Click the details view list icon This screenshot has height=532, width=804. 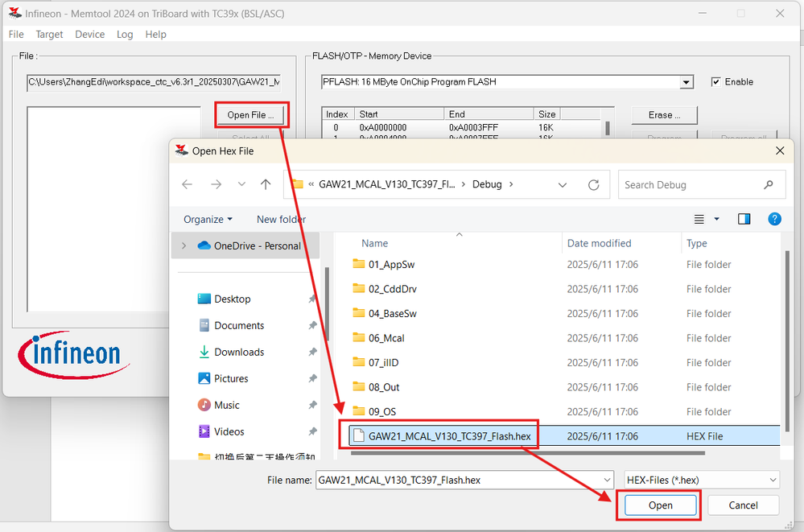pos(698,218)
